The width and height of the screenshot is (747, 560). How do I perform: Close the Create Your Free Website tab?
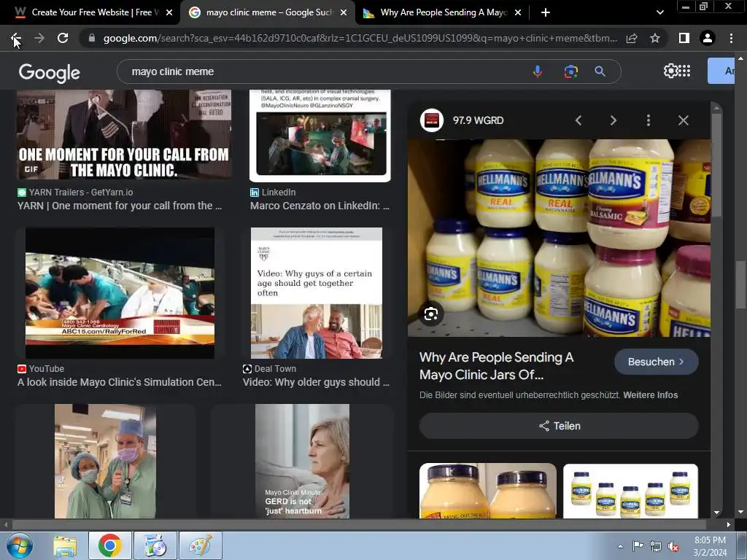point(169,12)
